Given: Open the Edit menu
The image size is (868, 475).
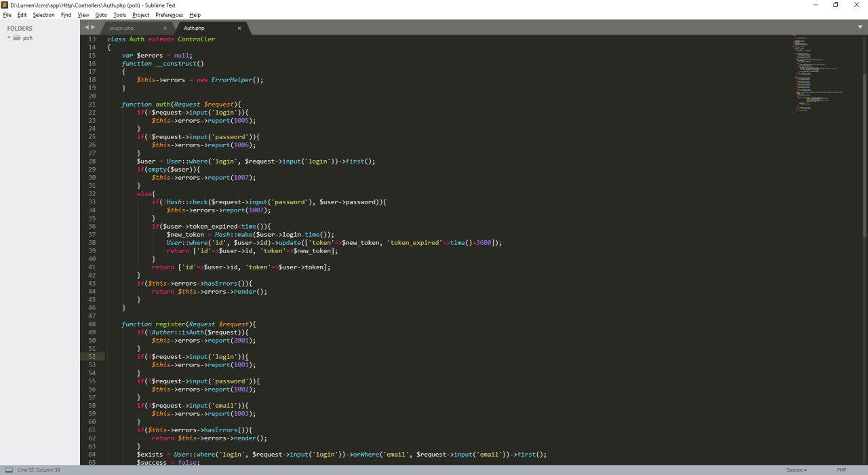Looking at the screenshot, I should click(x=22, y=15).
